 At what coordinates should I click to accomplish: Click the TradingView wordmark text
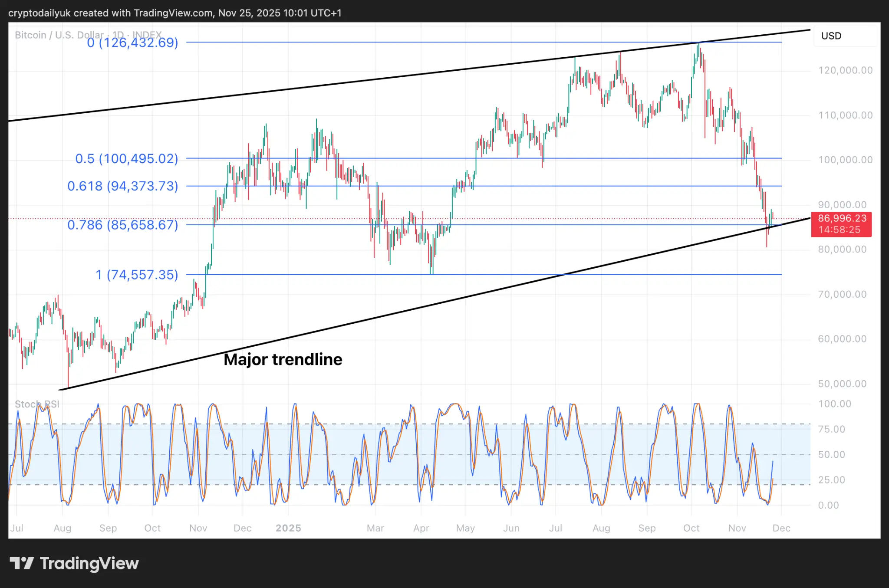89,563
